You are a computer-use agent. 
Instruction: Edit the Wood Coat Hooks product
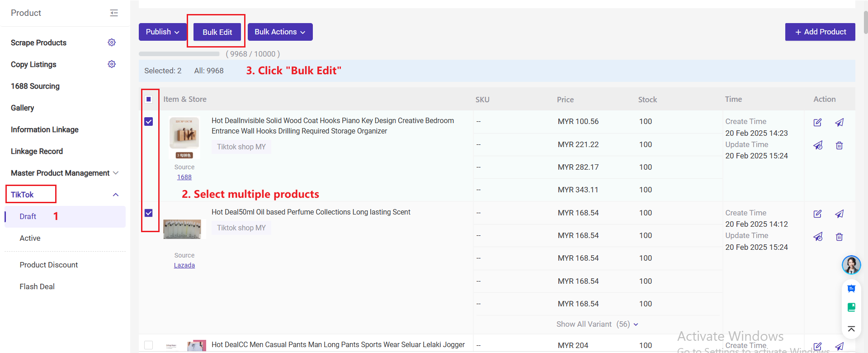(817, 122)
